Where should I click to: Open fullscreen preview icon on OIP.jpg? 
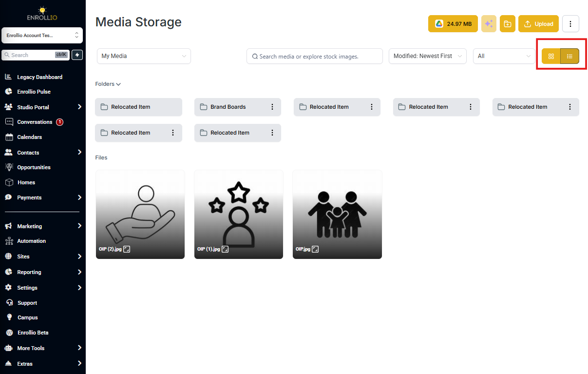pos(315,249)
